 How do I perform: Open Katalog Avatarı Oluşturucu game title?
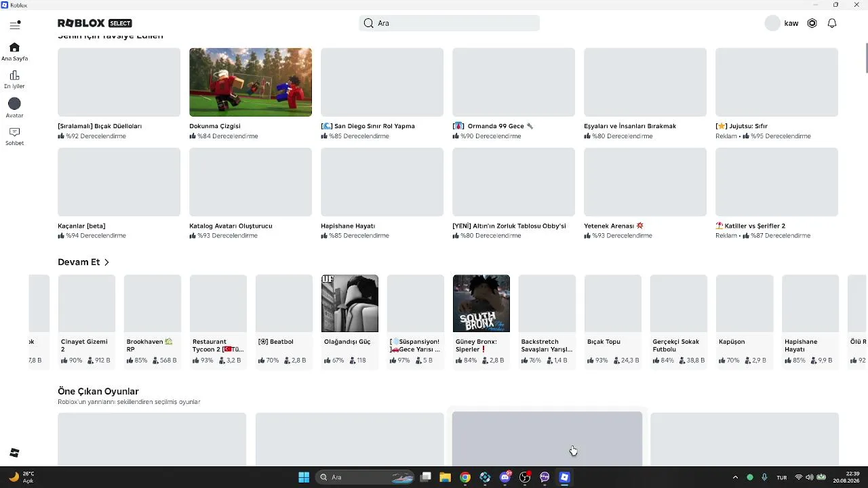pos(231,226)
